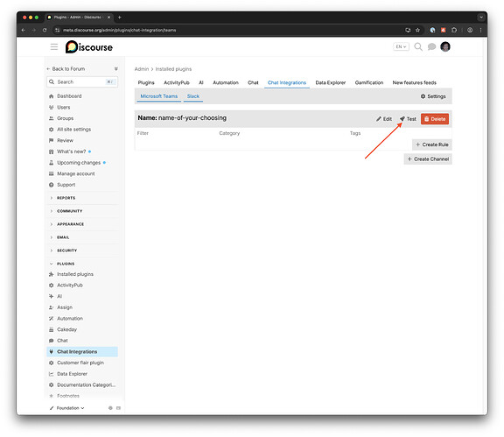Switch to the Slack provider tab
The height and width of the screenshot is (437, 504).
tap(193, 96)
